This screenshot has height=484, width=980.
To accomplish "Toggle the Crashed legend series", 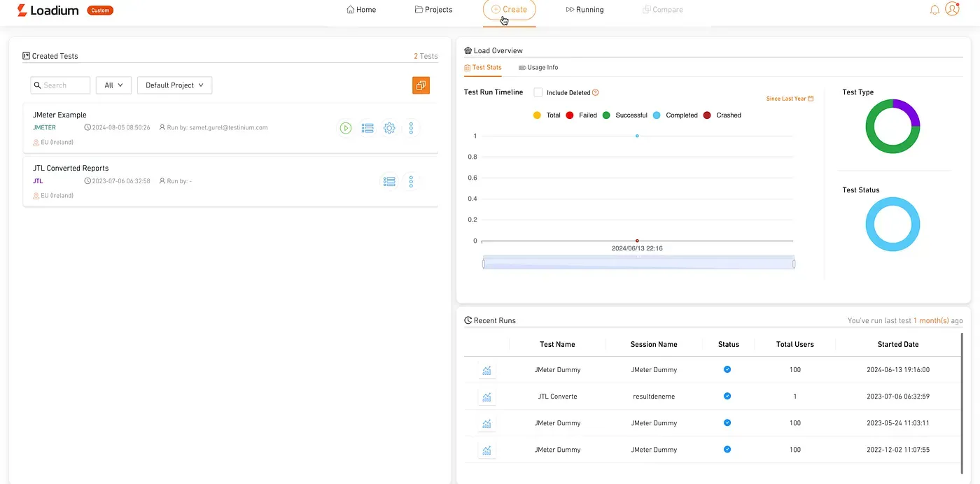I will pos(722,115).
